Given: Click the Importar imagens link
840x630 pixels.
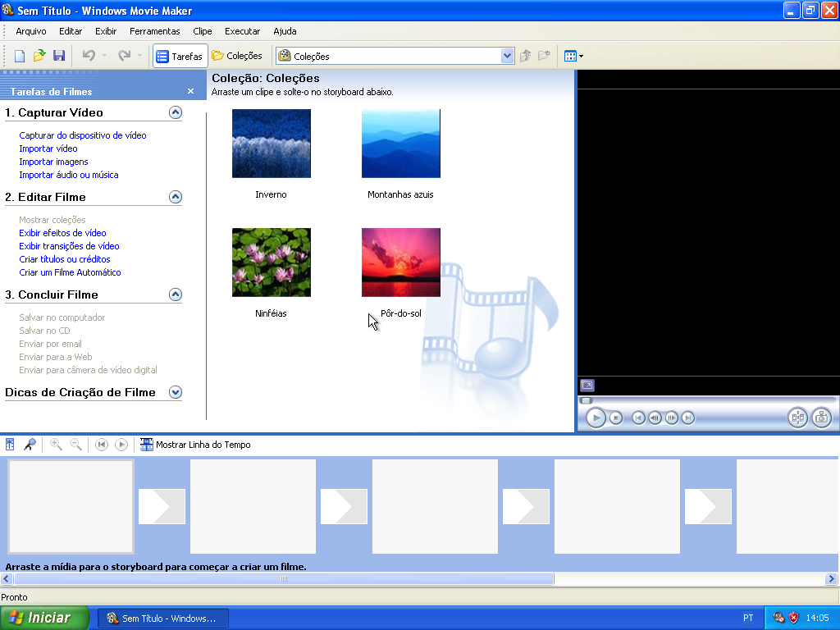Looking at the screenshot, I should [x=53, y=162].
